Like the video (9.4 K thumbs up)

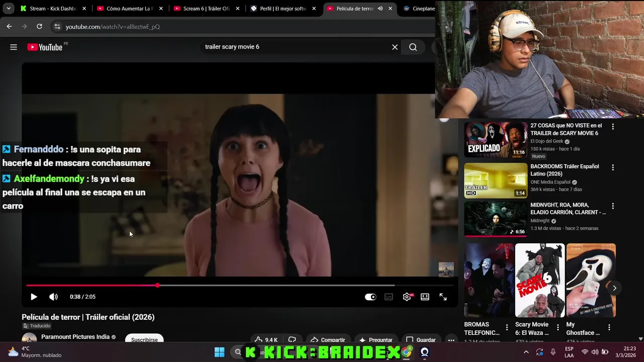pyautogui.click(x=266, y=339)
